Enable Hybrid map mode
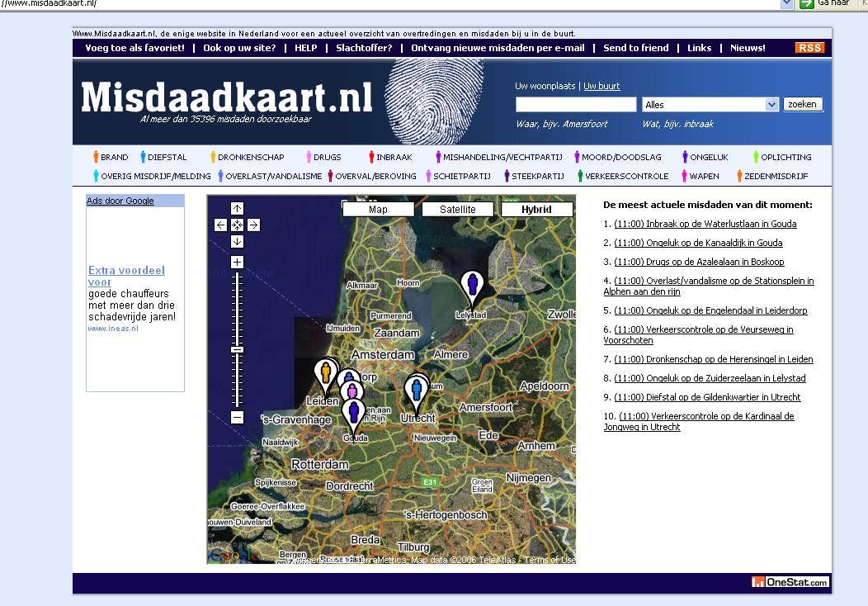868x606 pixels. click(537, 209)
